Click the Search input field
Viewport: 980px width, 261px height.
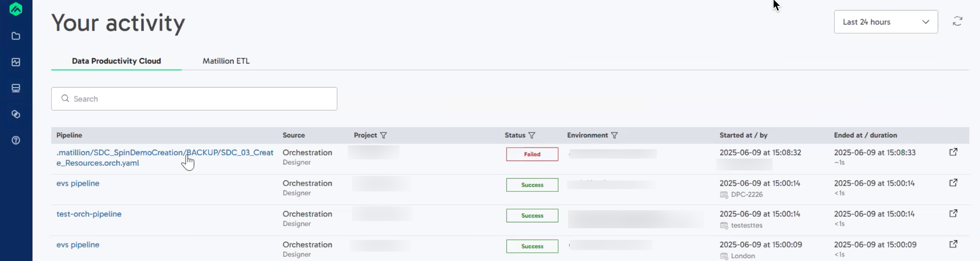coord(194,99)
